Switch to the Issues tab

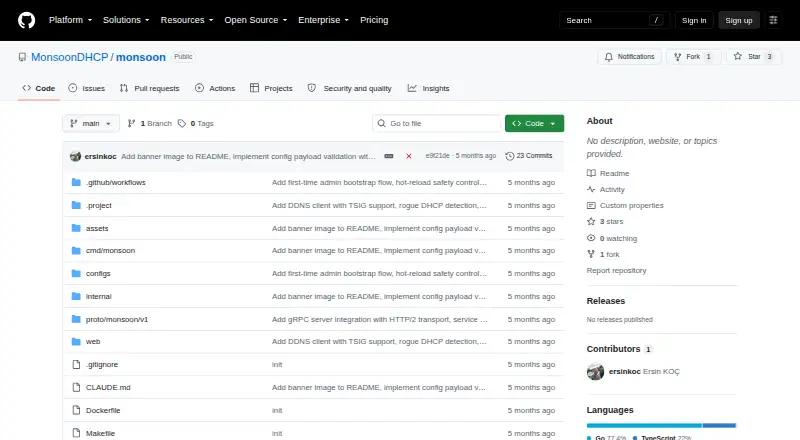[87, 88]
